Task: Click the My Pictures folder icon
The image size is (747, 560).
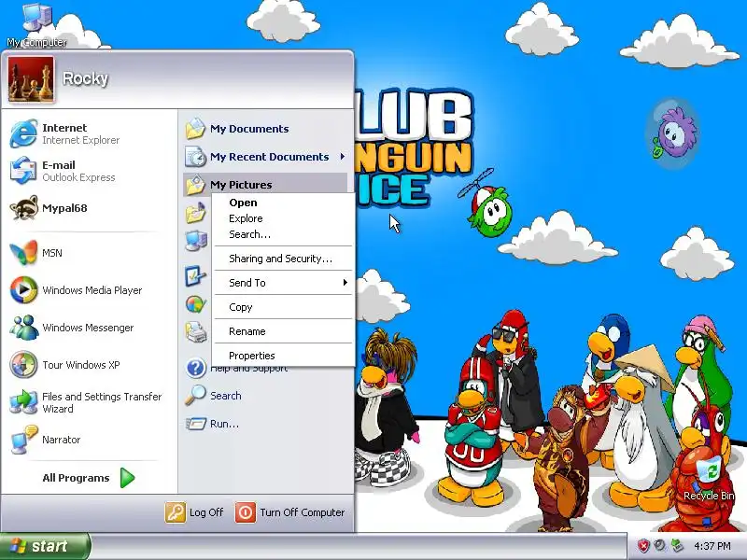Action: [x=195, y=185]
